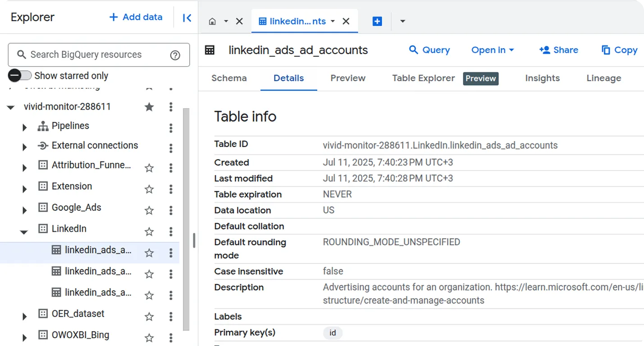
Task: Open the home tab icon
Action: pyautogui.click(x=212, y=21)
